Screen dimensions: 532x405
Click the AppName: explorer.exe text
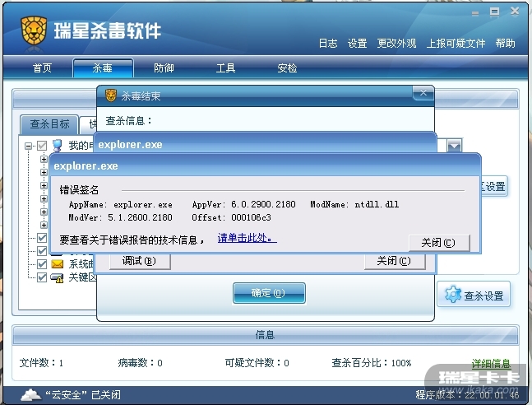[120, 204]
